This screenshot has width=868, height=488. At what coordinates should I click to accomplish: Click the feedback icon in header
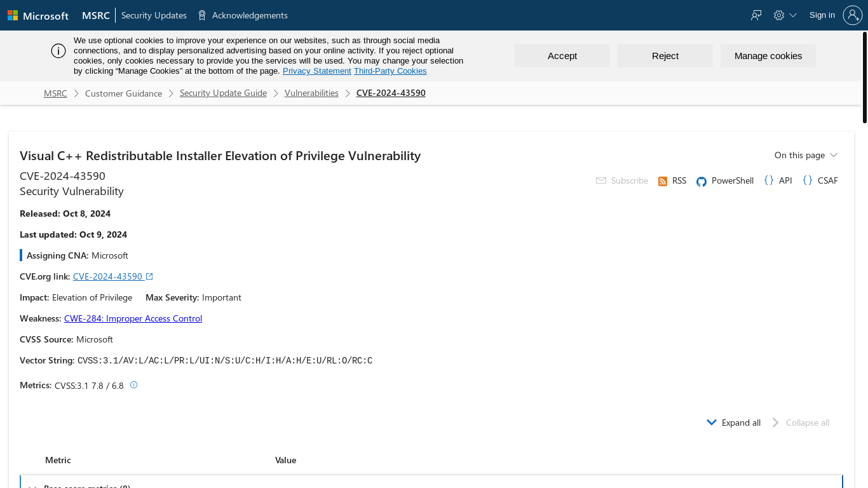(756, 15)
